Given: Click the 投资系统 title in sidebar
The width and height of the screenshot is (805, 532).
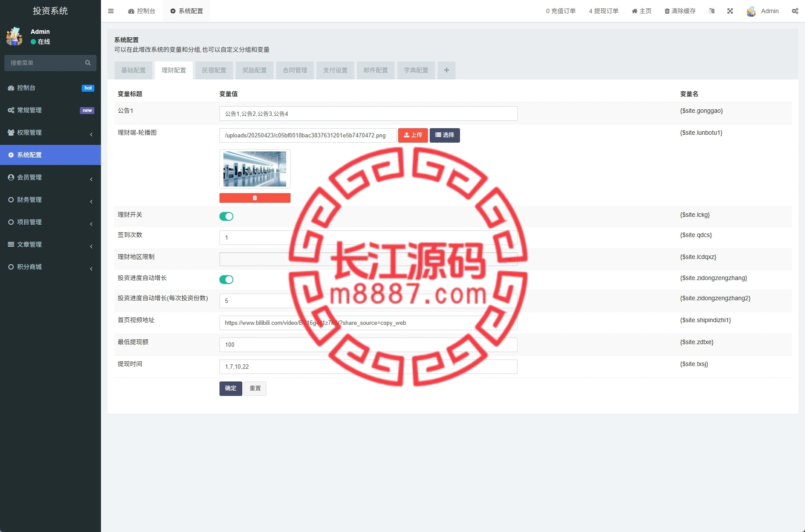Looking at the screenshot, I should coord(50,11).
